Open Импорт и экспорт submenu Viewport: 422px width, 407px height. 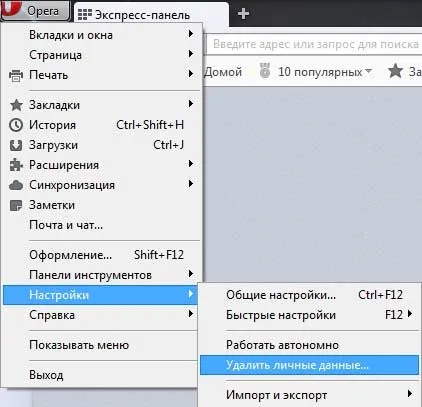pyautogui.click(x=309, y=395)
